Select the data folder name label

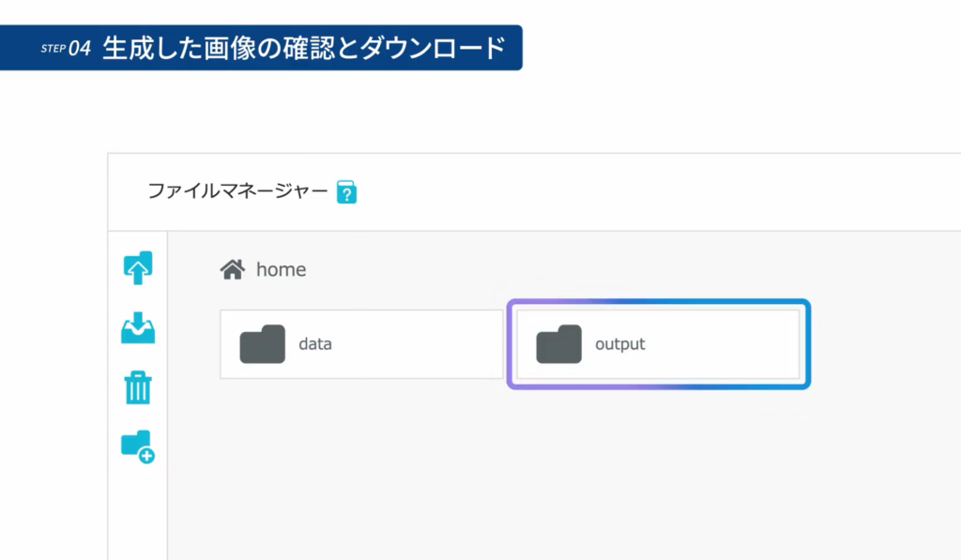point(315,343)
